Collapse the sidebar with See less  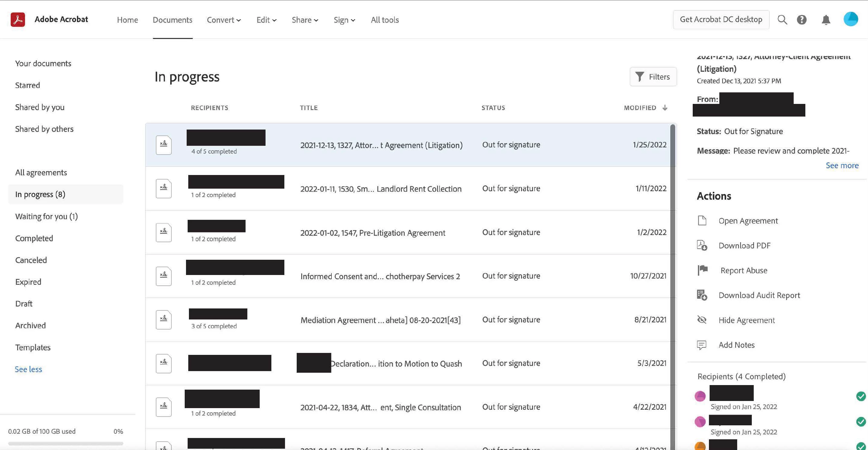[28, 369]
